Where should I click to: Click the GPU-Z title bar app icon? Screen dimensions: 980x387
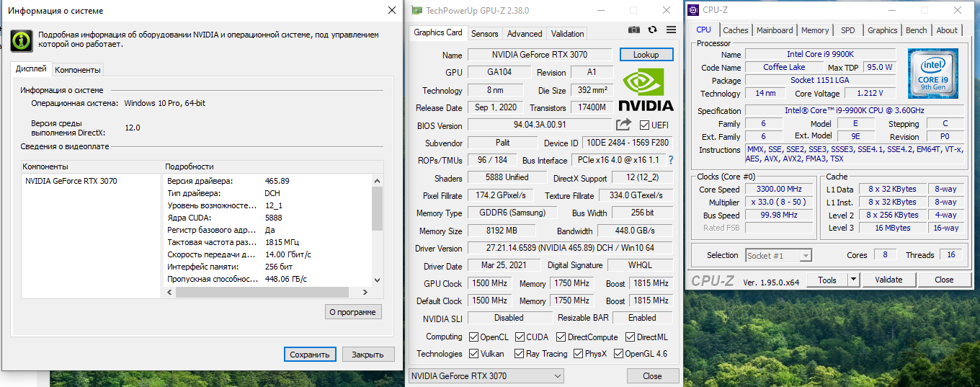point(416,10)
